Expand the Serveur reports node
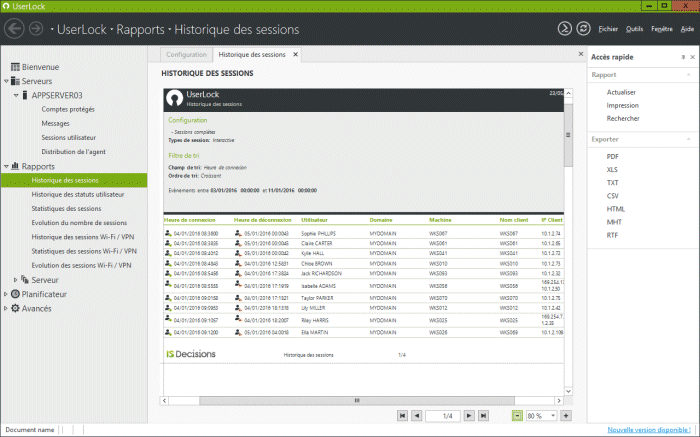 16,280
